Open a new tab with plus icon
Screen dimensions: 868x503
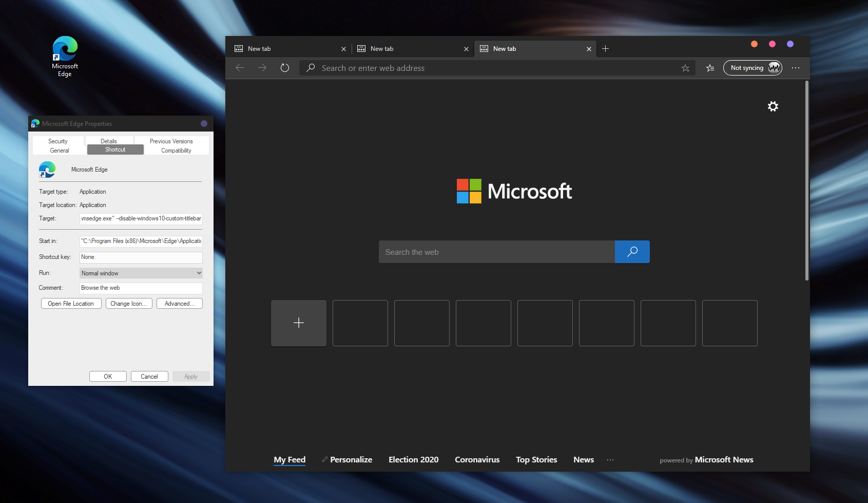(606, 49)
